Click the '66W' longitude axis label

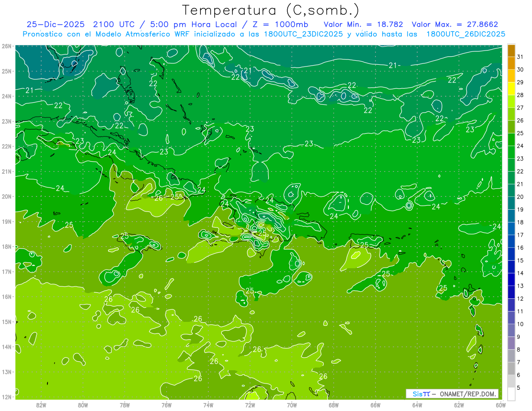pos(375,405)
